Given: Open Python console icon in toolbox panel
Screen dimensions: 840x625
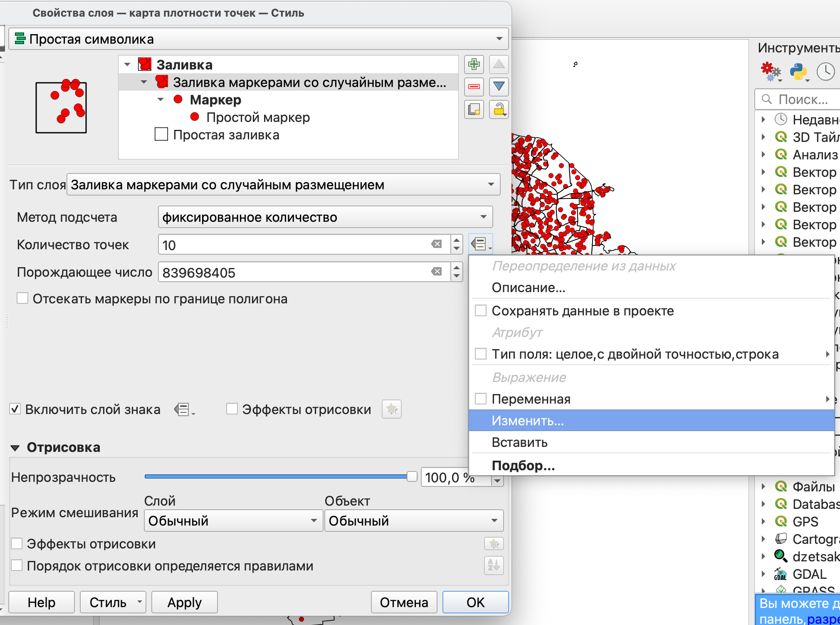Looking at the screenshot, I should (x=798, y=72).
